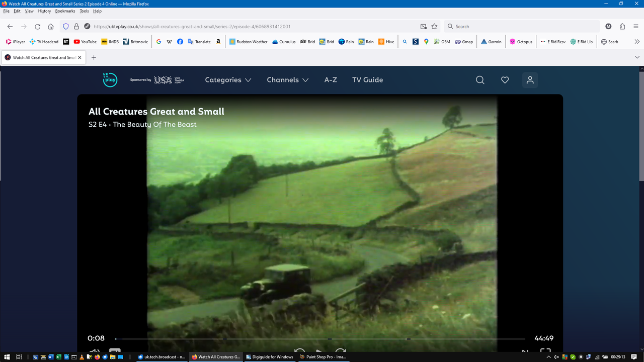Open the iPlayer bookmark

pyautogui.click(x=15, y=42)
